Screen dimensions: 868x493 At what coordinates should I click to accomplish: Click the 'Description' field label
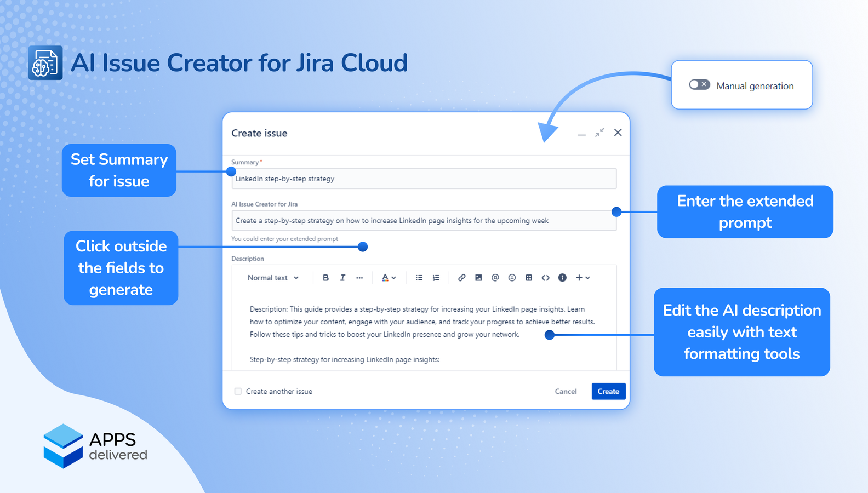click(x=248, y=259)
